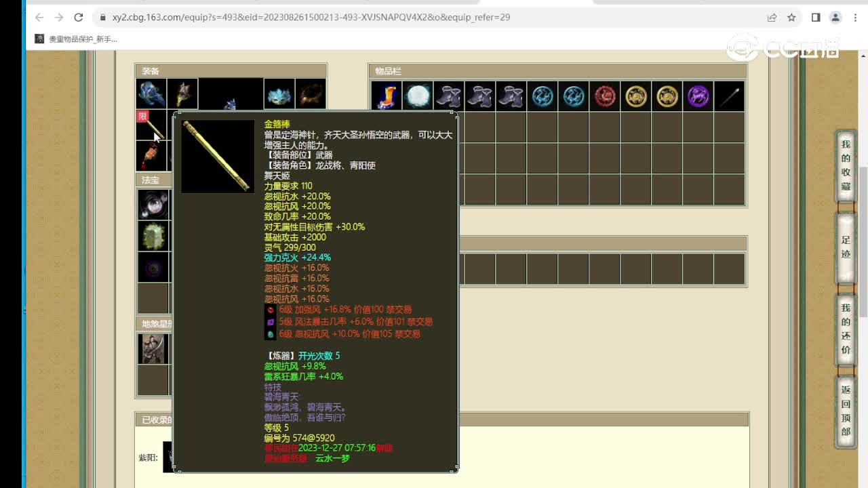Select the red lantern charm equipment

(x=151, y=156)
